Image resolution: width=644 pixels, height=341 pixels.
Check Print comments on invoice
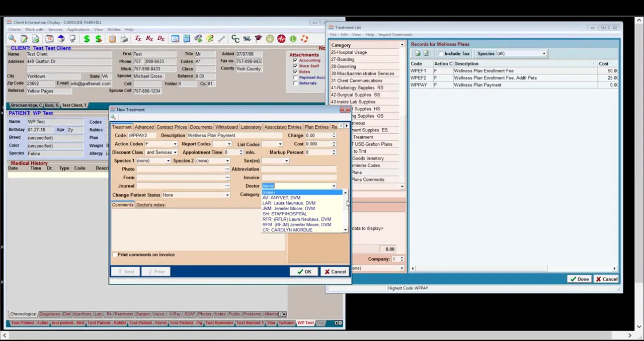coord(115,254)
